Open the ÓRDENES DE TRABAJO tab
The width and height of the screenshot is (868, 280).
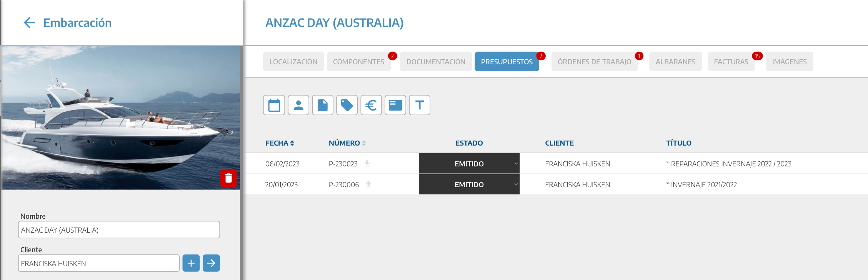(594, 62)
